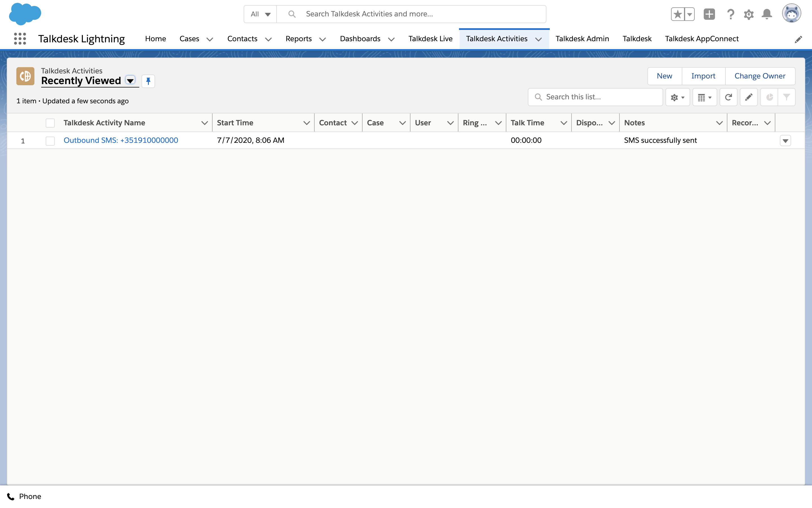Open List View Controls gear menu
The height and width of the screenshot is (508, 812).
[678, 97]
